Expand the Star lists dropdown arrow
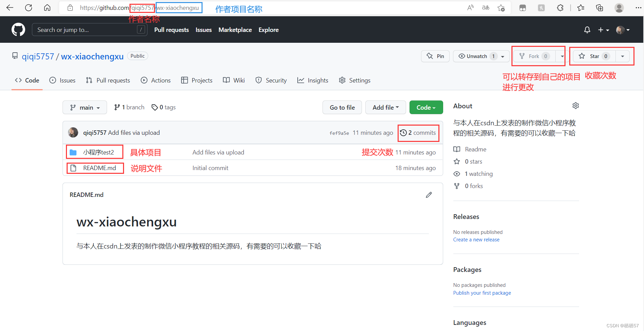Viewport: 644px width, 331px height. point(623,56)
